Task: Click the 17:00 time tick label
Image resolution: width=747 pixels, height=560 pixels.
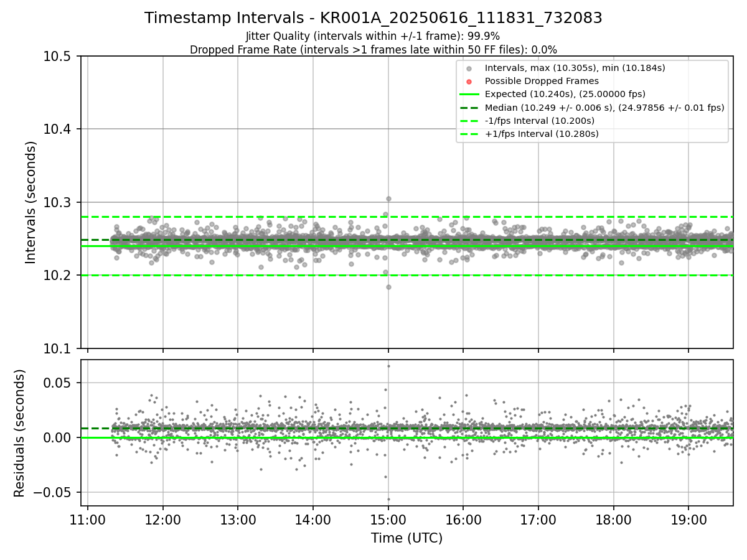Action: tap(538, 519)
